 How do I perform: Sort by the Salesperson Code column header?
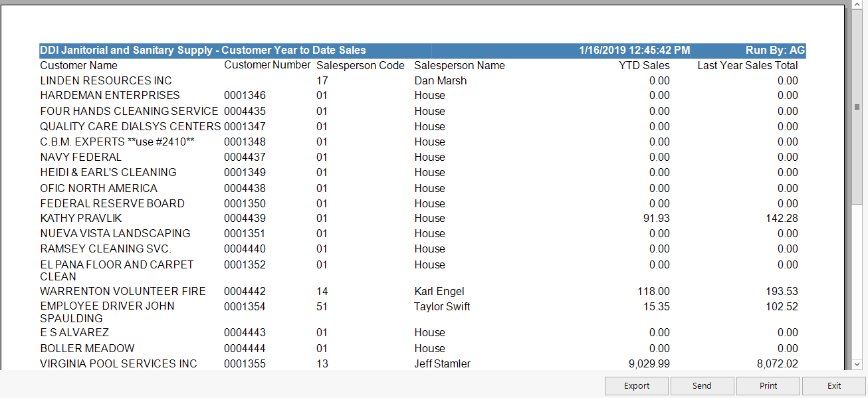click(x=360, y=65)
